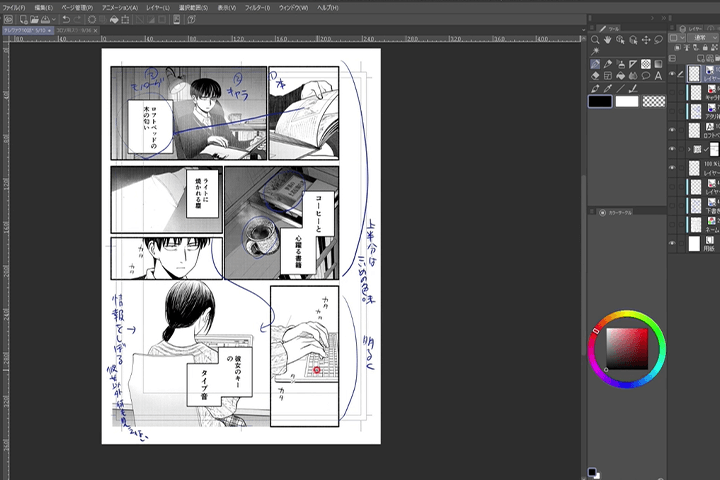The image size is (720, 480).
Task: Select the Move Layer cross-arrow tool
Action: coord(646,40)
